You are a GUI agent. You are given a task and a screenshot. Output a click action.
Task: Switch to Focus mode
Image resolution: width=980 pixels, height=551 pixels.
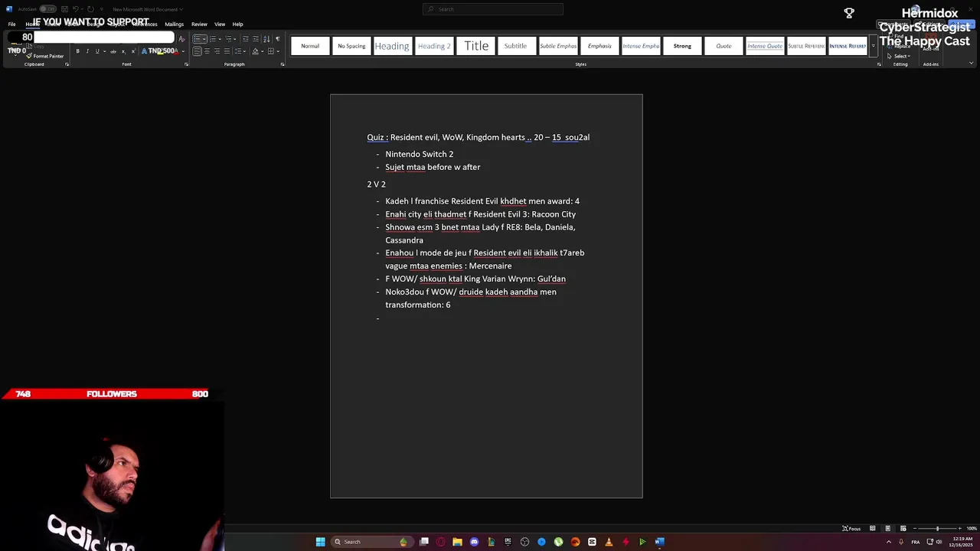tap(851, 528)
